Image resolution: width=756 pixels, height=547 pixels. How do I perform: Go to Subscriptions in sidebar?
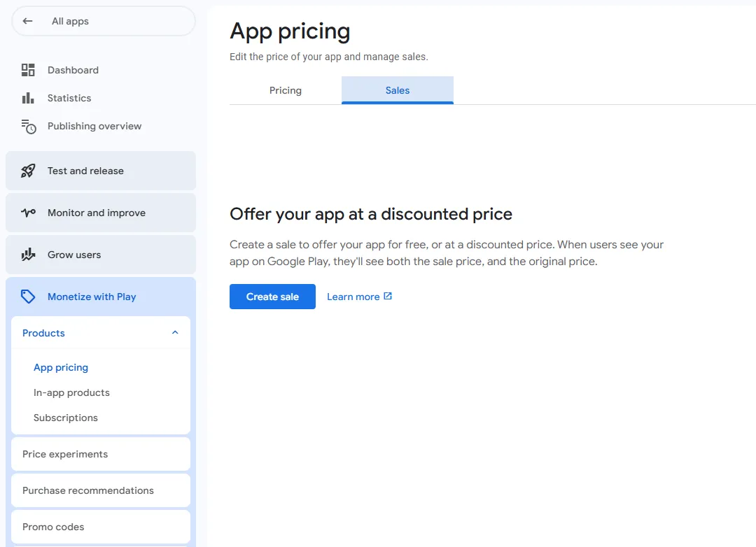(x=66, y=418)
